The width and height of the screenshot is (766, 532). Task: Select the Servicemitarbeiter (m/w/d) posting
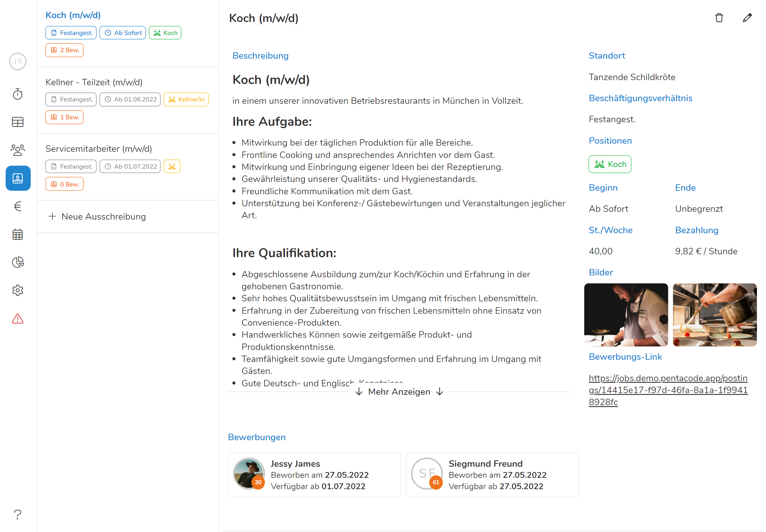(98, 149)
